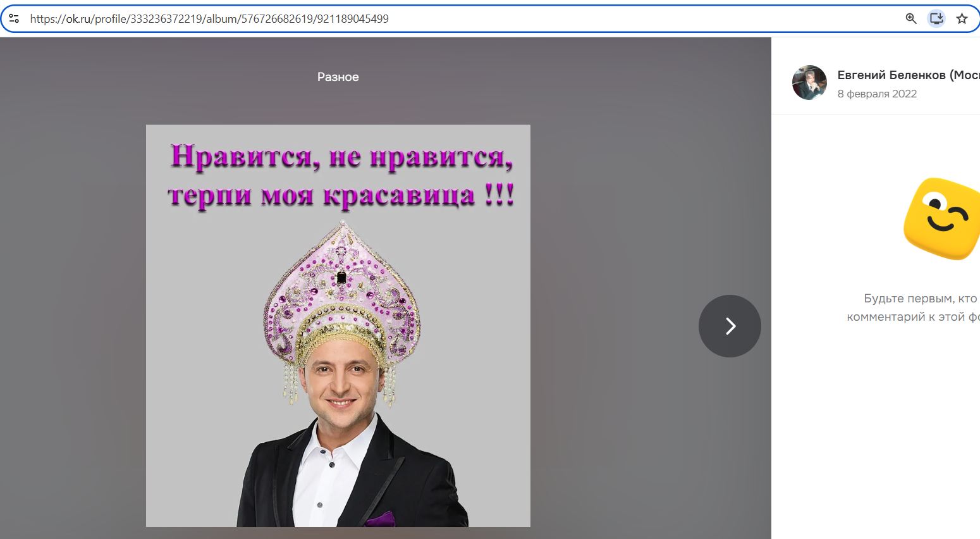Click the date 8 февраля 2022
The width and height of the screenshot is (980, 539).
click(877, 94)
